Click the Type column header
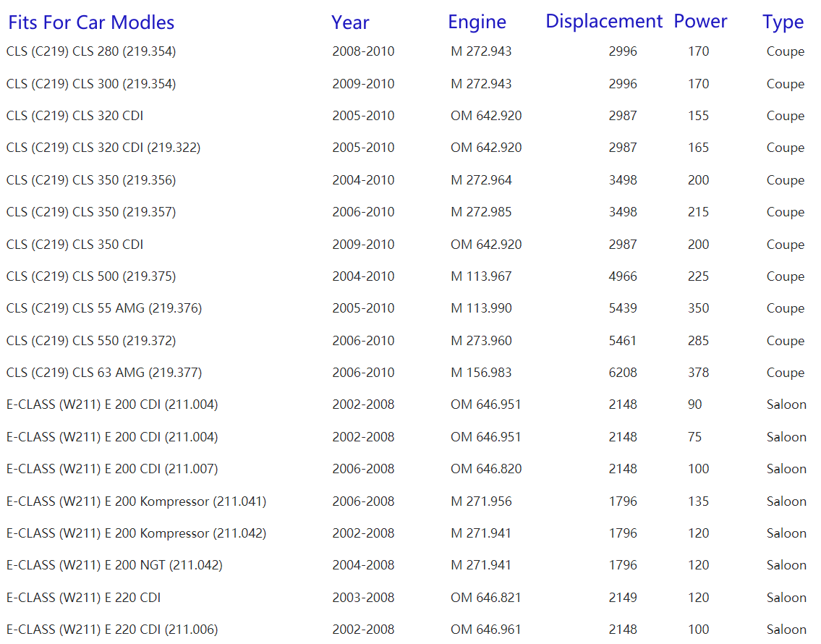The width and height of the screenshot is (821, 644). [x=783, y=22]
